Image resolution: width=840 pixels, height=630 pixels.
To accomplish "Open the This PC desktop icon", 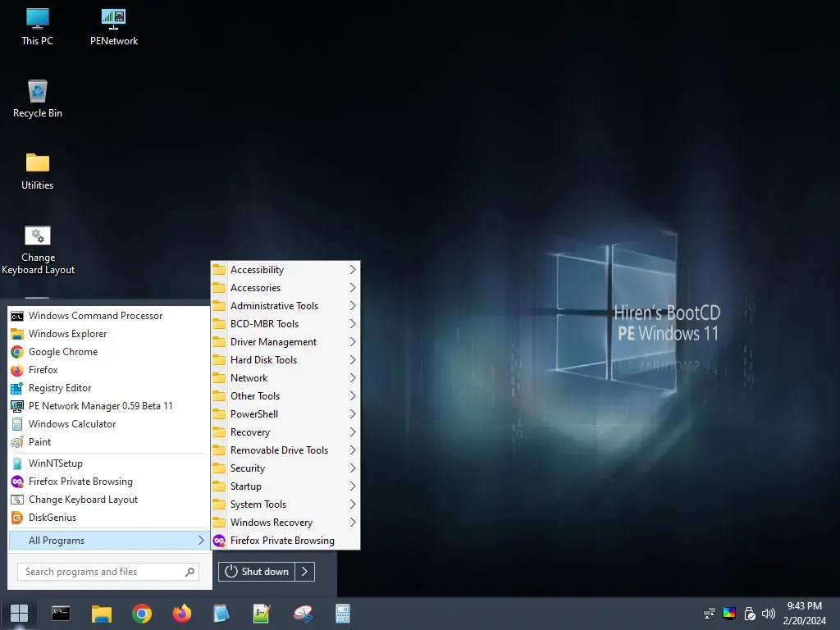I will (38, 27).
